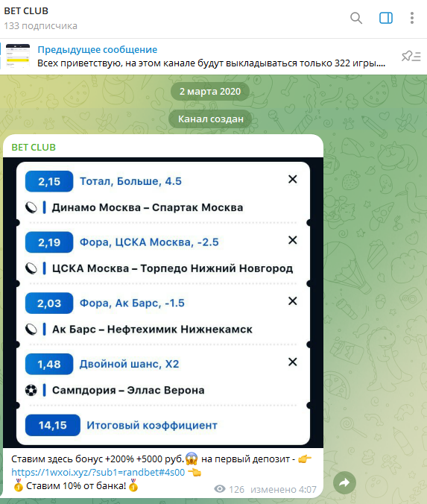Click the soccer ball icon beside Сампдория
The width and height of the screenshot is (427, 504).
point(31,391)
